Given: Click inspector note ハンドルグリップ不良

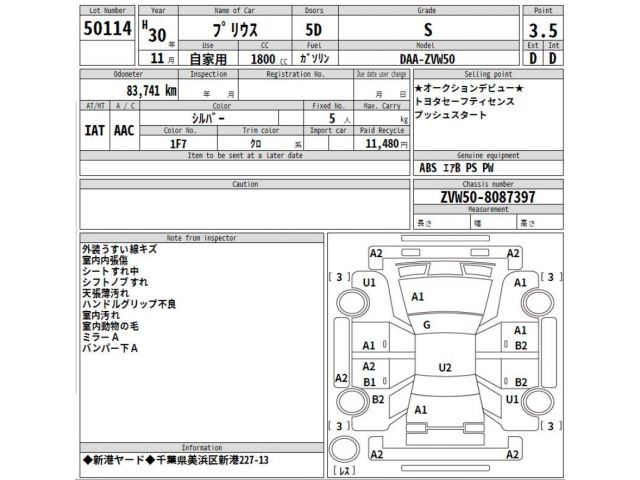Looking at the screenshot, I should click(x=129, y=304).
